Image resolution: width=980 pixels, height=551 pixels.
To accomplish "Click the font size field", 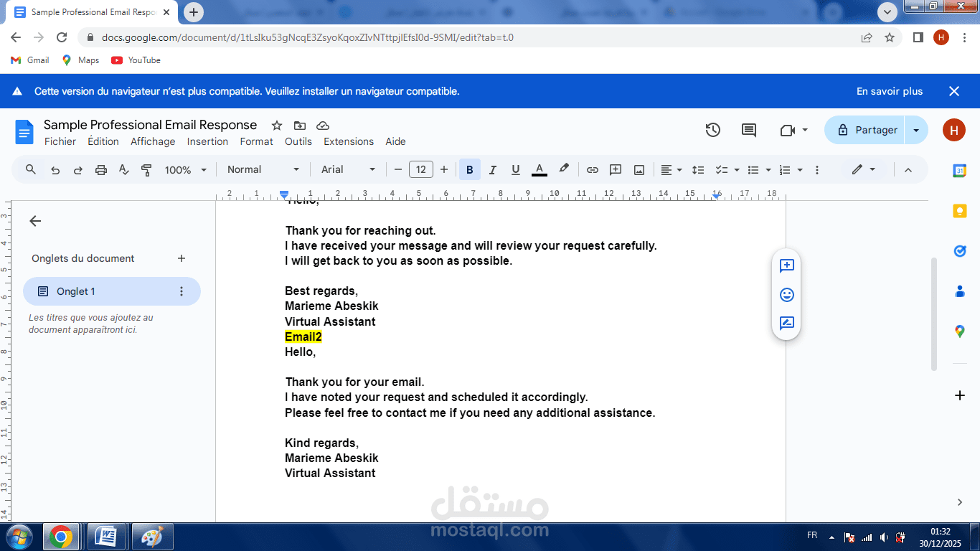I will 421,170.
